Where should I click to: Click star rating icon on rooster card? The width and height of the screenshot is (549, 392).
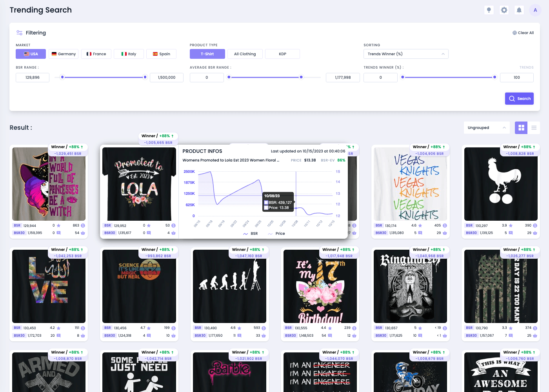click(x=511, y=226)
